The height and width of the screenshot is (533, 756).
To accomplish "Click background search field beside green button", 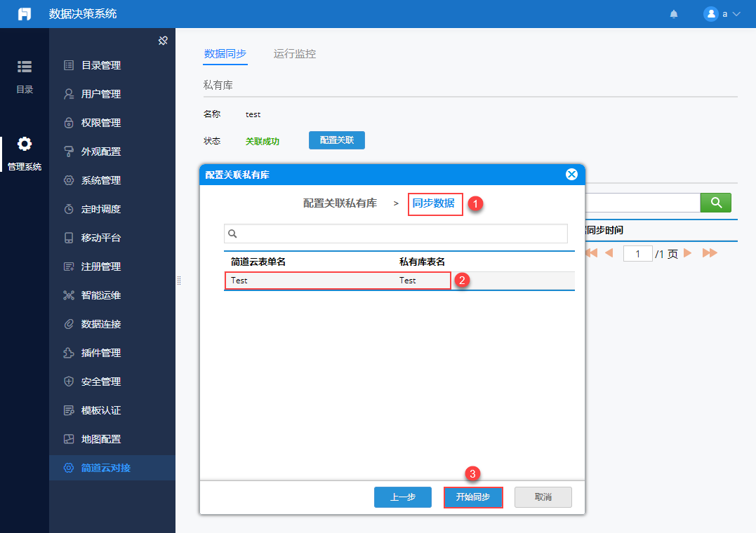I will 642,203.
